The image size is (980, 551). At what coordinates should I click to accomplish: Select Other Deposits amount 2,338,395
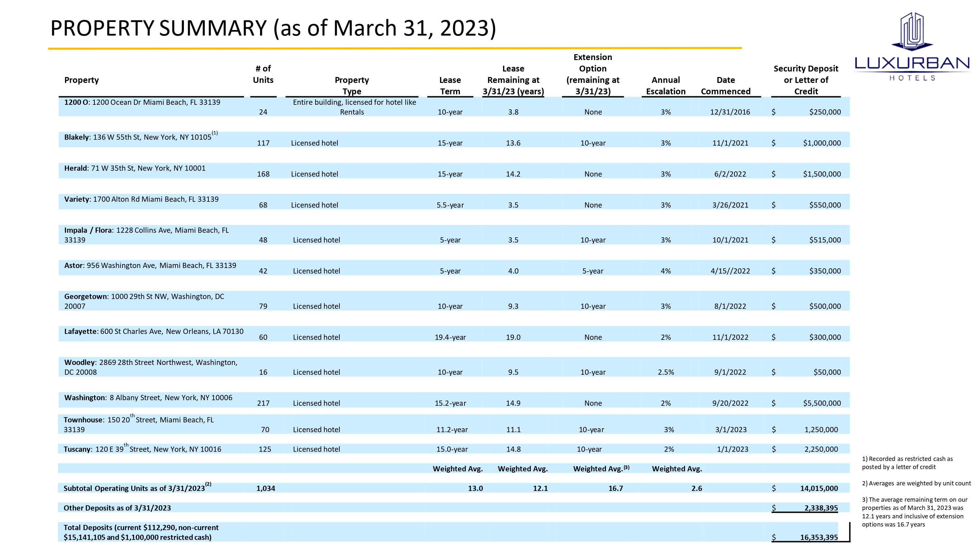(821, 508)
